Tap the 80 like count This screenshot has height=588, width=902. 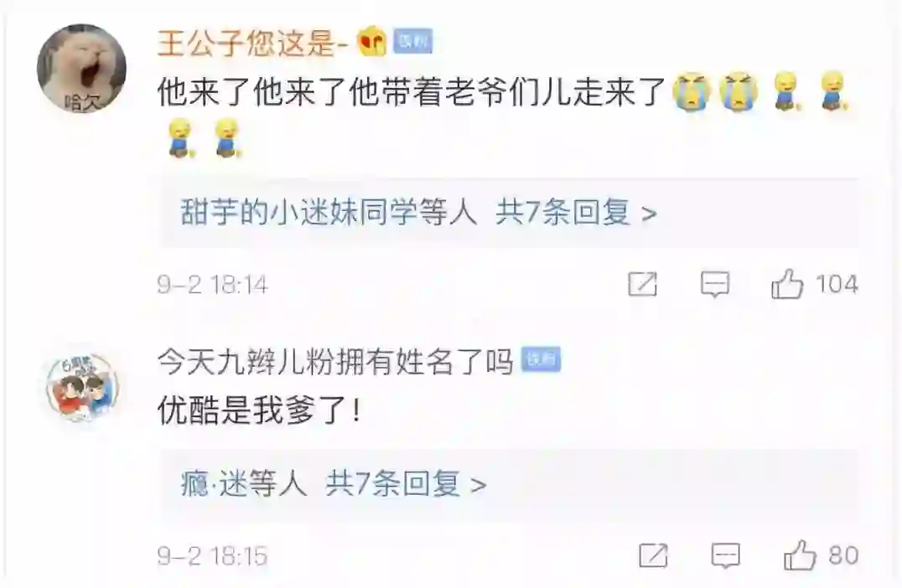click(843, 555)
